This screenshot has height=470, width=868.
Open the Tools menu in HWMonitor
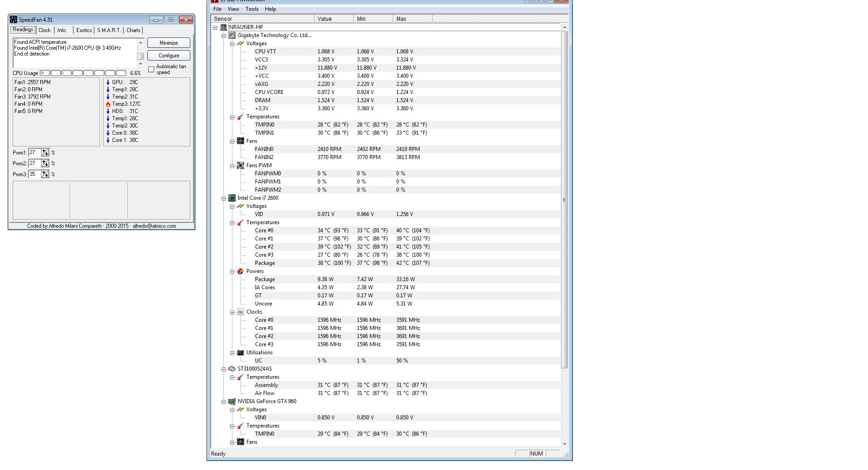[x=252, y=9]
